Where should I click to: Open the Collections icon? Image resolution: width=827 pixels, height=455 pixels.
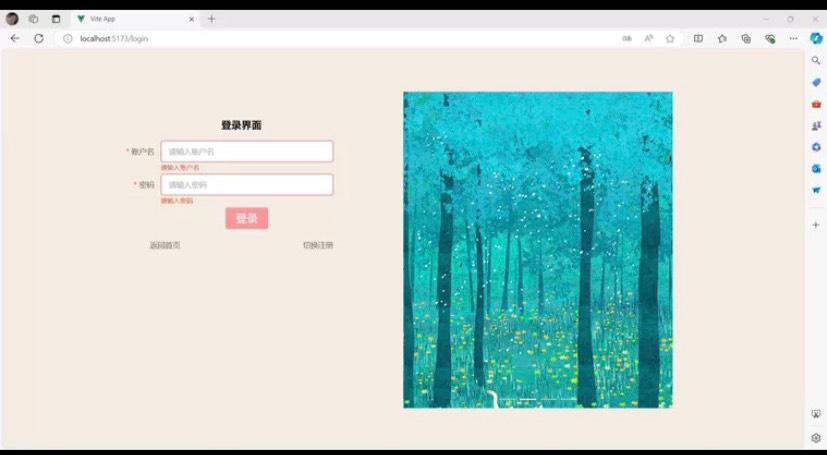746,38
